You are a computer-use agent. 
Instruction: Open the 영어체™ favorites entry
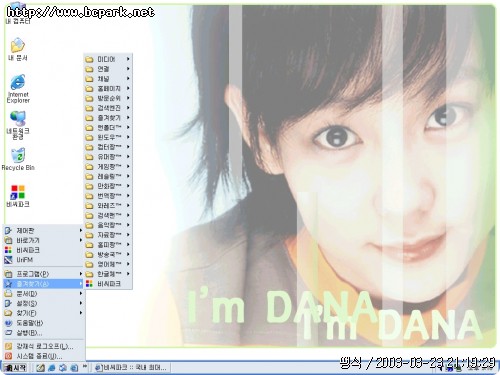(x=108, y=264)
